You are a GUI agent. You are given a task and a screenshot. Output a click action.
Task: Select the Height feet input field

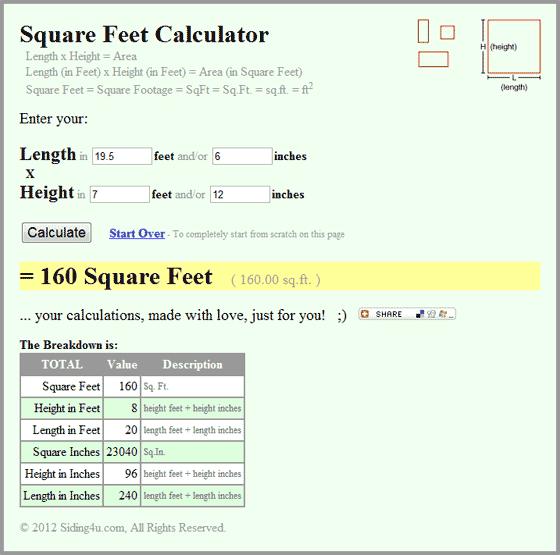pos(120,194)
